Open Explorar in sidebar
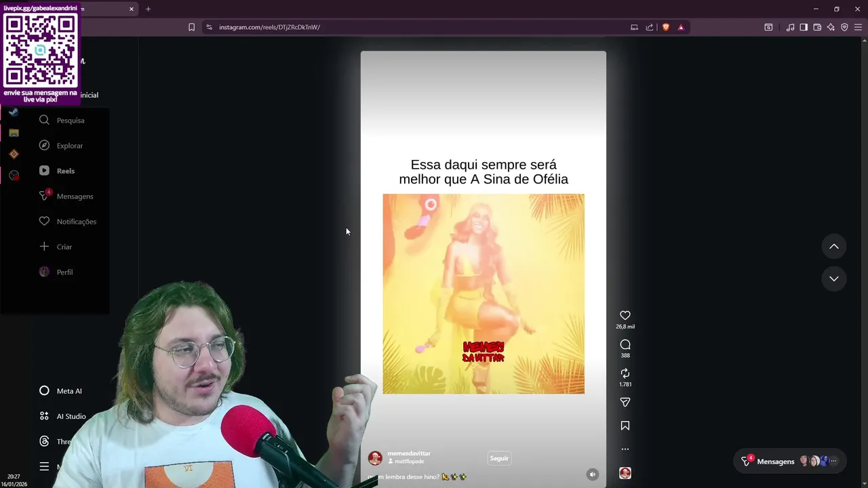The image size is (868, 488). 62,146
